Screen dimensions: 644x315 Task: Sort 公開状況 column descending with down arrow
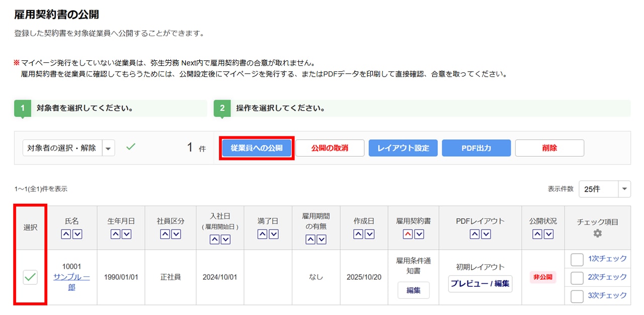(x=548, y=234)
